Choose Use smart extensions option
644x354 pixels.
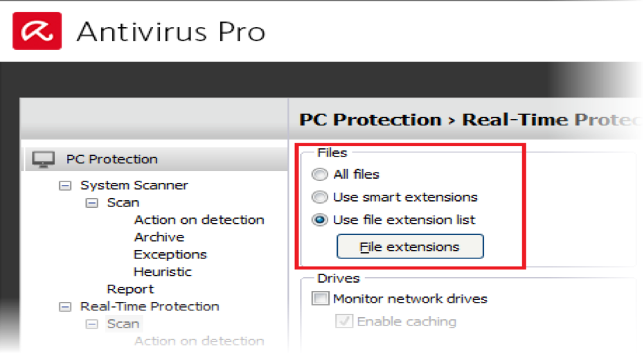(x=319, y=197)
